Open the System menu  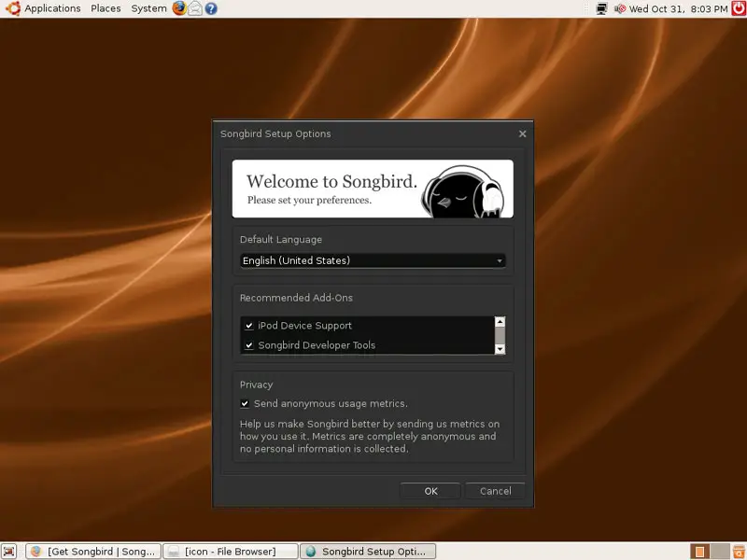(x=148, y=8)
